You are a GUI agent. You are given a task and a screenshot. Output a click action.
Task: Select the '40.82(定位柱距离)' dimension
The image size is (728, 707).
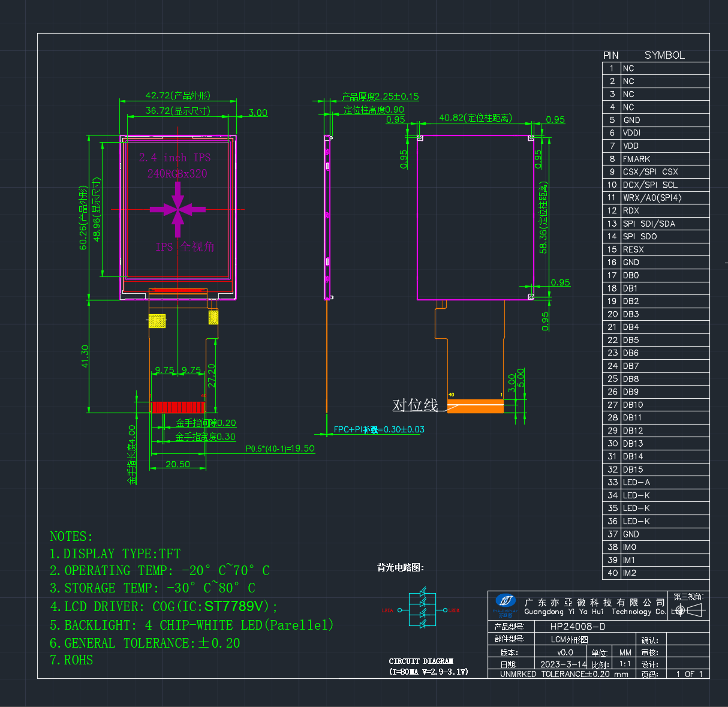[476, 118]
